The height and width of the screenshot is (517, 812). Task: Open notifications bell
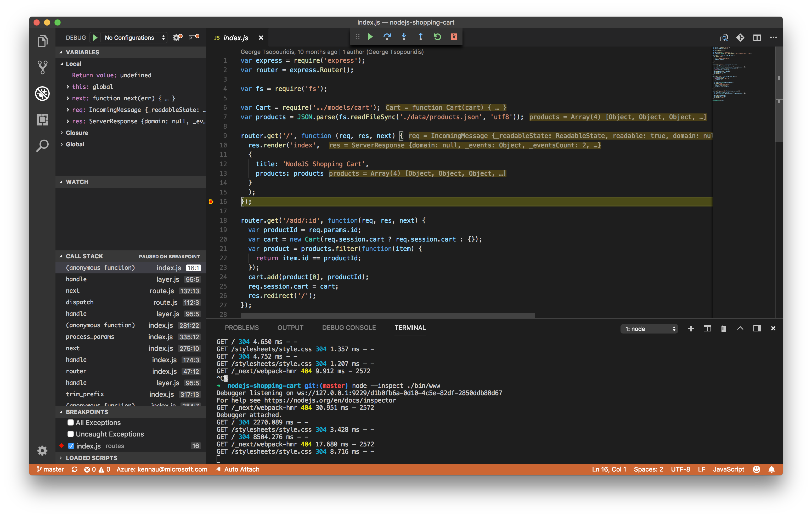coord(771,469)
